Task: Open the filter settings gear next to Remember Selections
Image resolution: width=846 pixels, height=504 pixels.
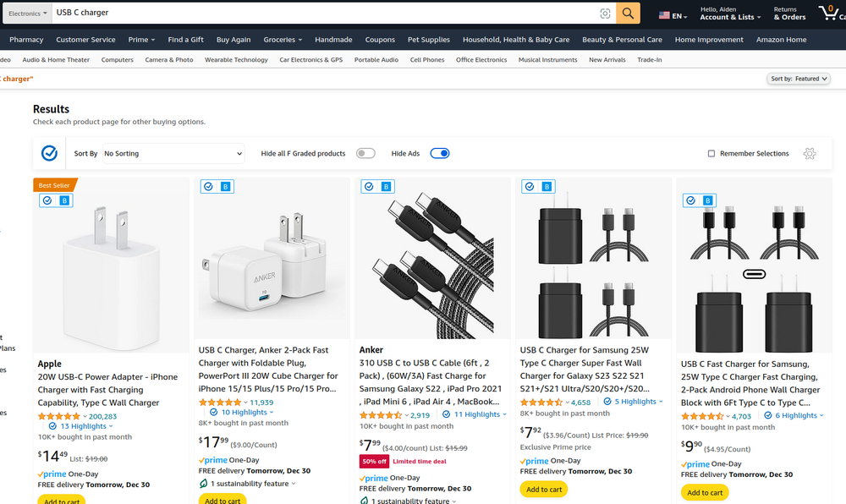Action: click(810, 153)
